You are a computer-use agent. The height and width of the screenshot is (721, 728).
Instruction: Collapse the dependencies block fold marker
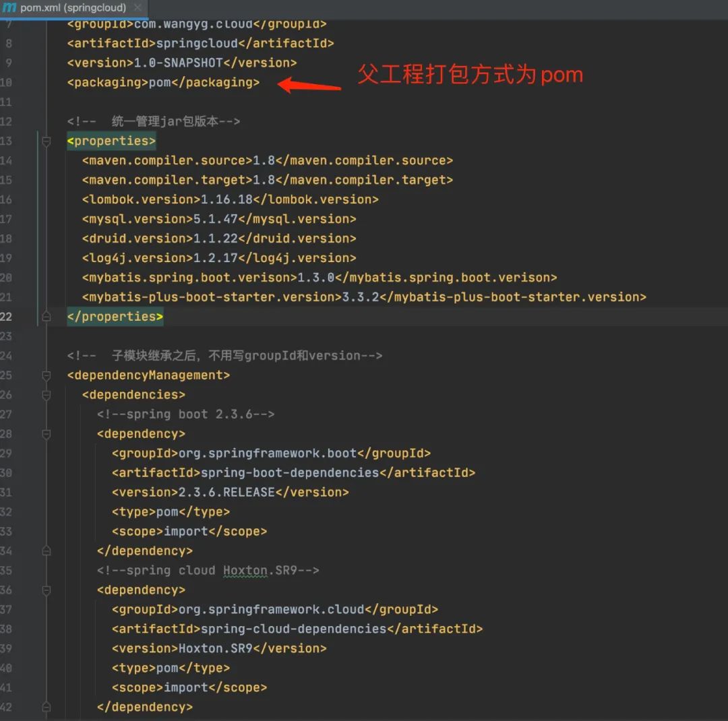point(46,395)
